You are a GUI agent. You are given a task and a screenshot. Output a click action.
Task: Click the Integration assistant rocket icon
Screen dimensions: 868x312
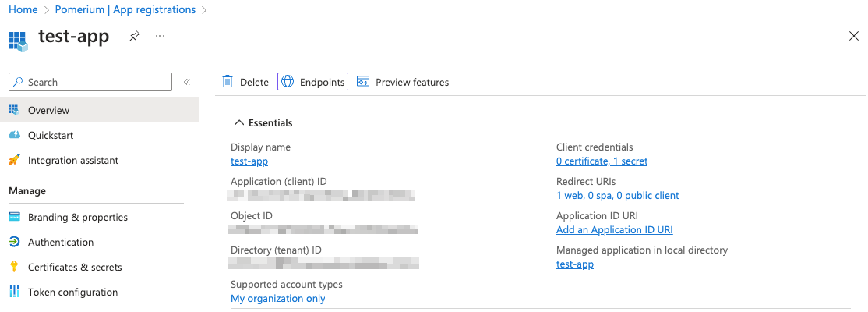[x=14, y=160]
